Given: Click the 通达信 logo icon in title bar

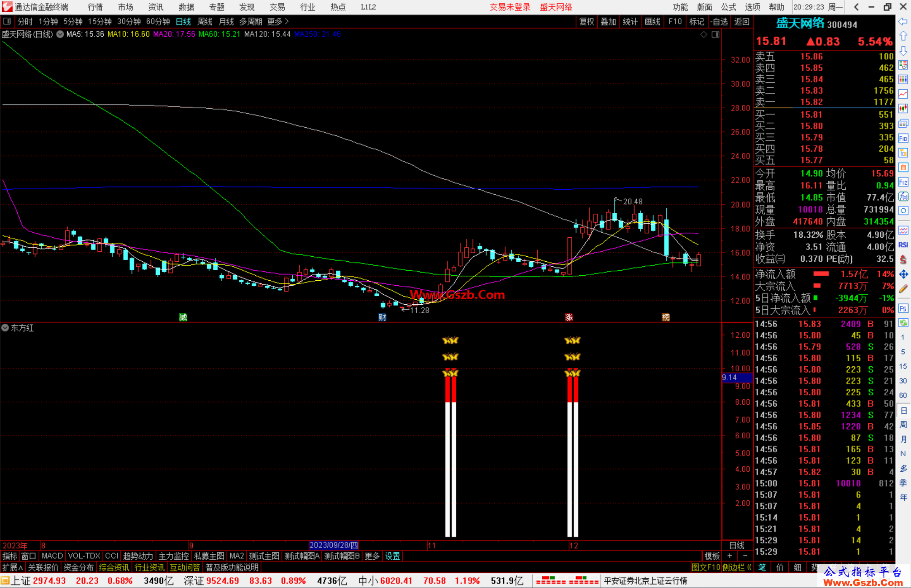Looking at the screenshot, I should [x=7, y=7].
